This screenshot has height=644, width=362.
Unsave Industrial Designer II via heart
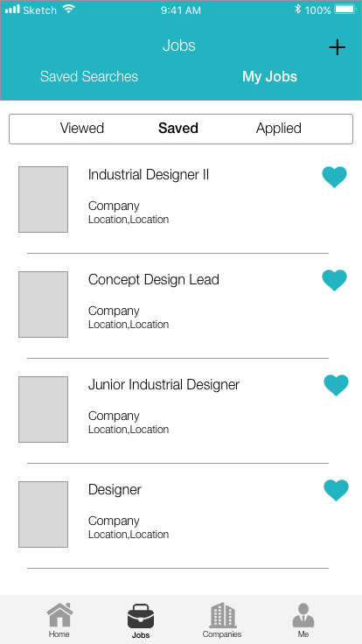click(334, 177)
